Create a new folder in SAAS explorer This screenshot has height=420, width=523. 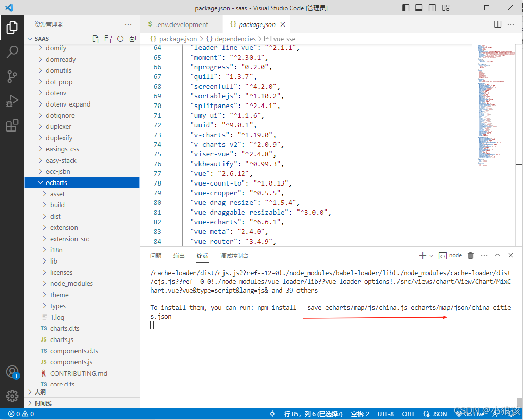click(x=108, y=39)
